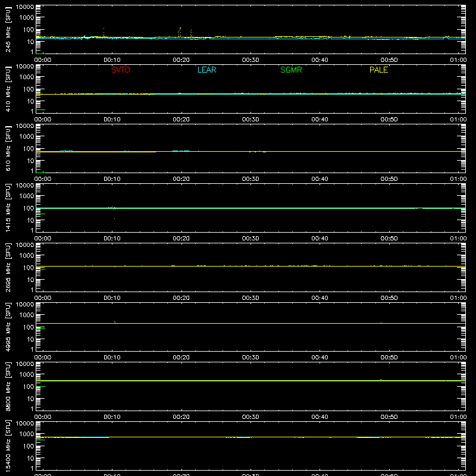The height and width of the screenshot is (476, 476).
Task: Click the 100 tick label of 8800 MHz plot
Action: (x=29, y=387)
